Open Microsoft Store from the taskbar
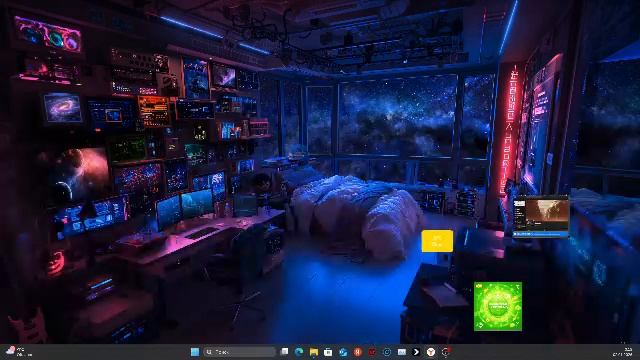The width and height of the screenshot is (640, 360). (x=328, y=352)
